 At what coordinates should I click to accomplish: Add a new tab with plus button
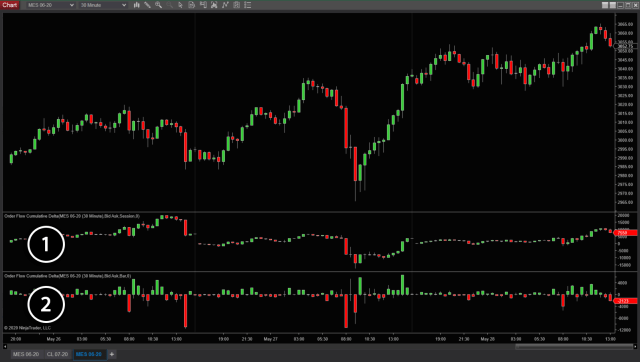pyautogui.click(x=112, y=354)
